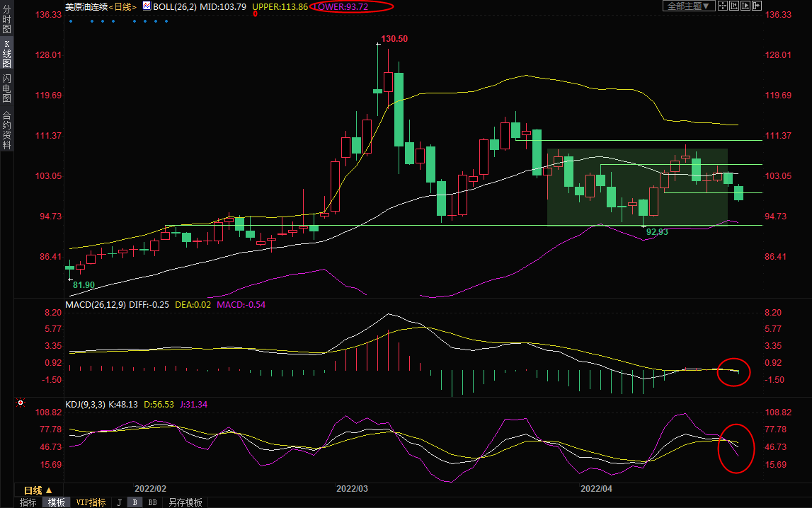
Task: Open the 全部主题 dropdown
Action: pos(686,6)
